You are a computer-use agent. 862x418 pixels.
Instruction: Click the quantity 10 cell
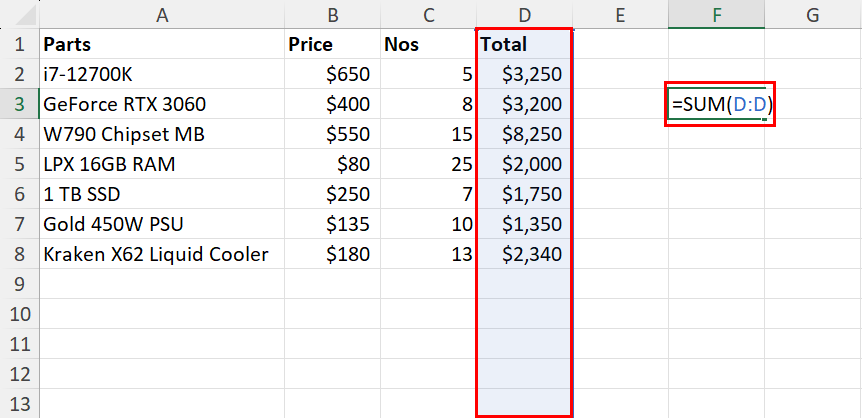point(428,223)
